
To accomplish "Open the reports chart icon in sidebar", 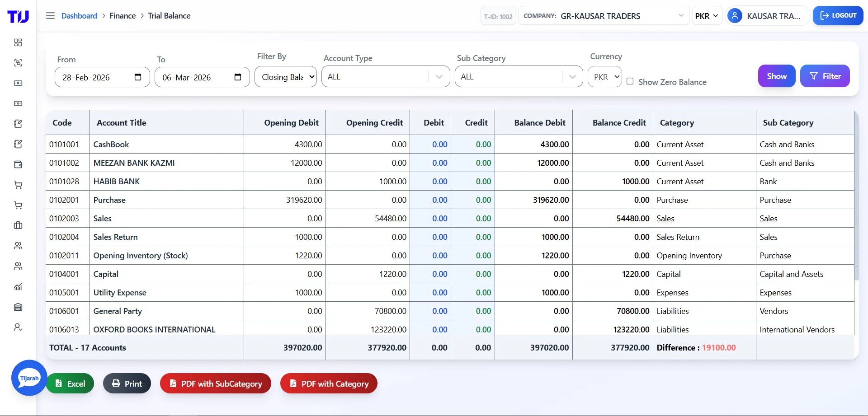I will [18, 286].
